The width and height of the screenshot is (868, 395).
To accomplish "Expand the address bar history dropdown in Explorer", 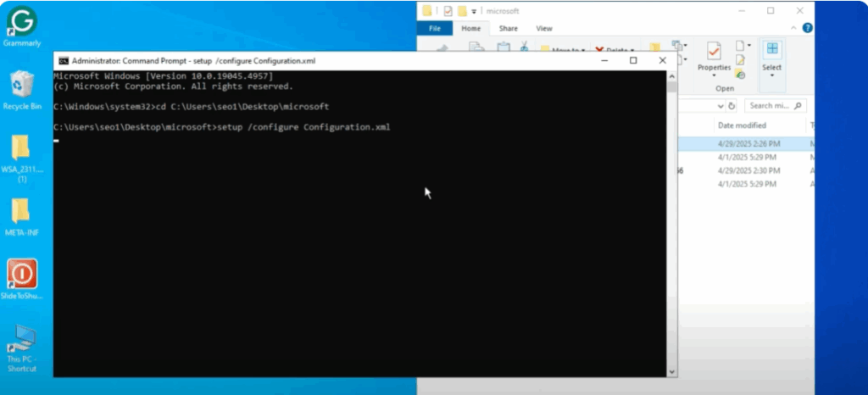I will point(721,106).
